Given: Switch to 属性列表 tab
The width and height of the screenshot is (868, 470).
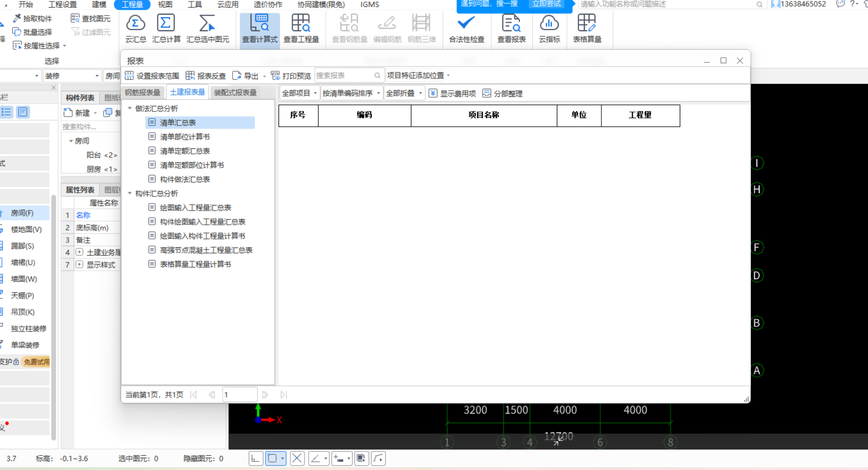Looking at the screenshot, I should (x=80, y=190).
